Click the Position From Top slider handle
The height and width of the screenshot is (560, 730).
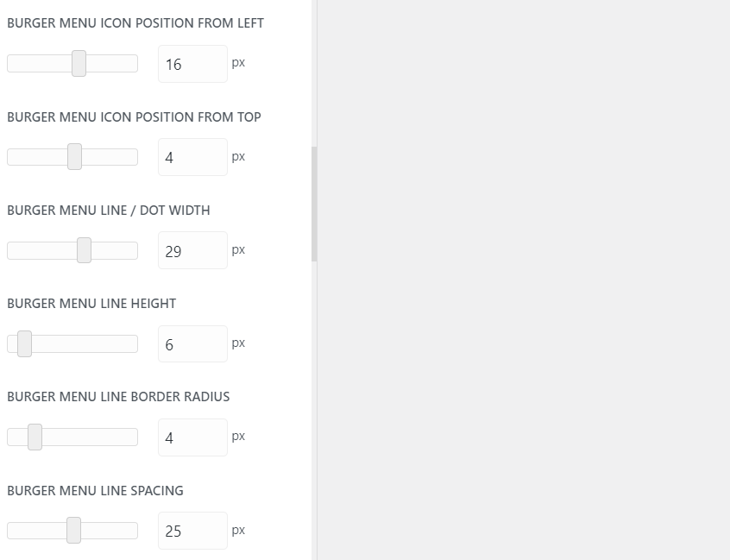tap(74, 157)
